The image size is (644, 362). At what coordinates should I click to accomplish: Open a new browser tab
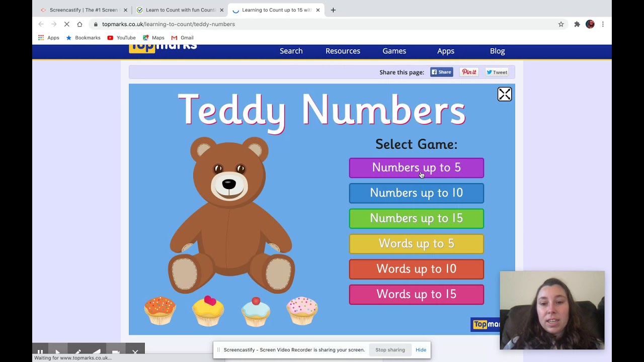pyautogui.click(x=333, y=10)
